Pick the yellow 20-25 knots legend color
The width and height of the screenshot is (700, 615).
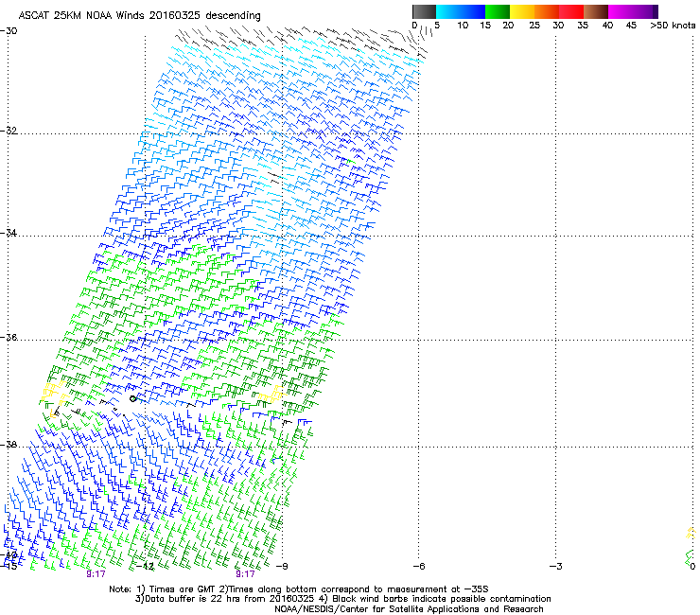click(522, 11)
